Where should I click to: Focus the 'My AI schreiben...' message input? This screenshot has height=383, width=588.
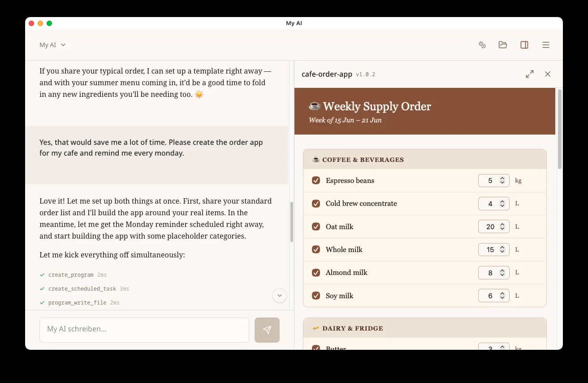(144, 330)
